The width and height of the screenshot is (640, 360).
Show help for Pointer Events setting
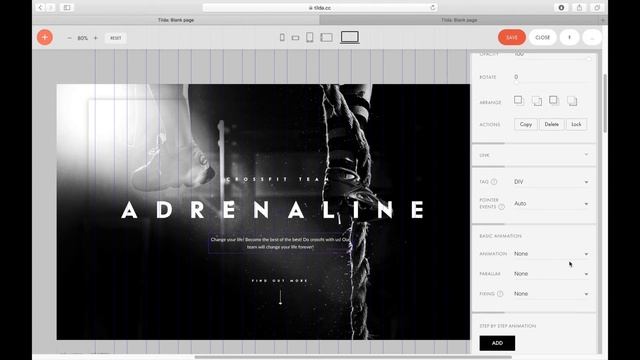coord(501,207)
